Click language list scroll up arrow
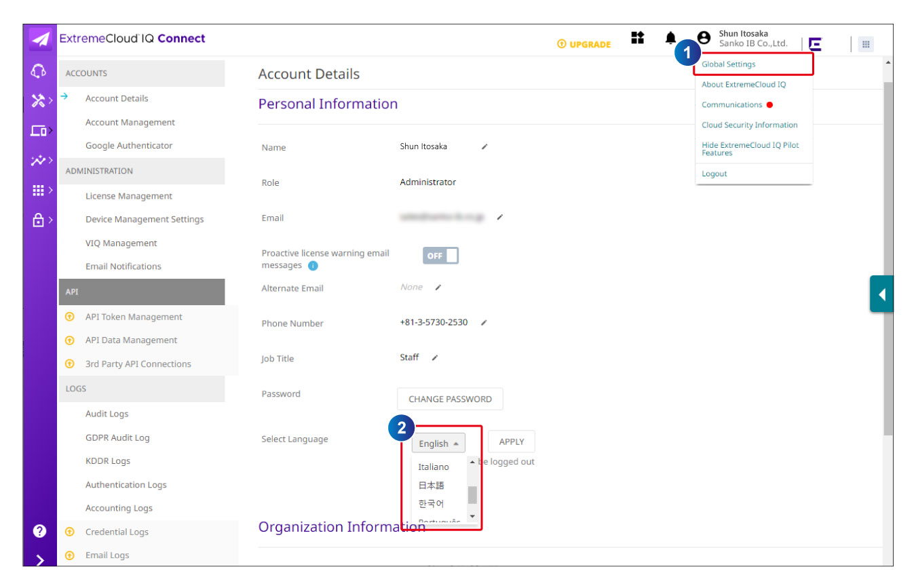Screen dimensions: 916x588 point(472,462)
